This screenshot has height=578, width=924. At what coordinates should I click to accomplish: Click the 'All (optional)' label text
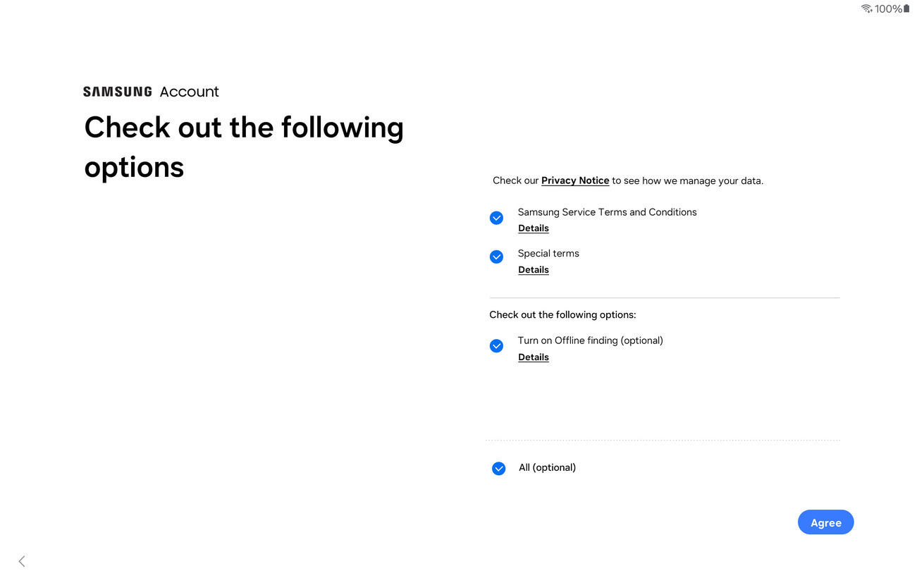point(547,467)
